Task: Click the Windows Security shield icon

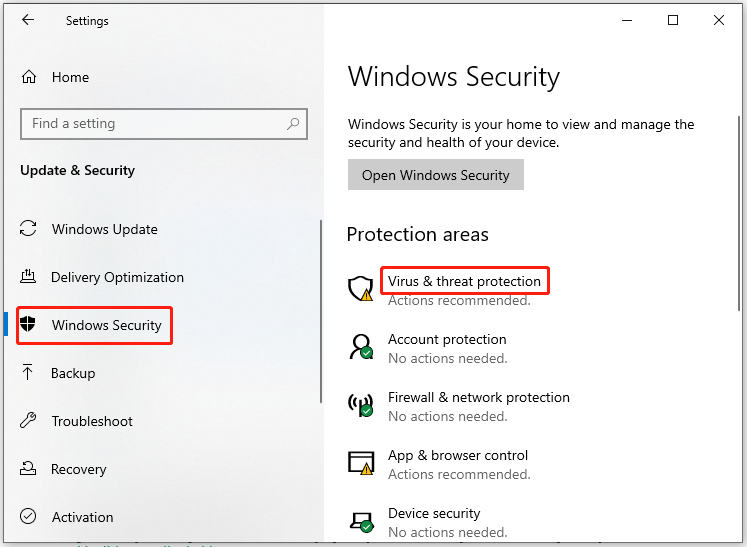Action: (x=29, y=325)
